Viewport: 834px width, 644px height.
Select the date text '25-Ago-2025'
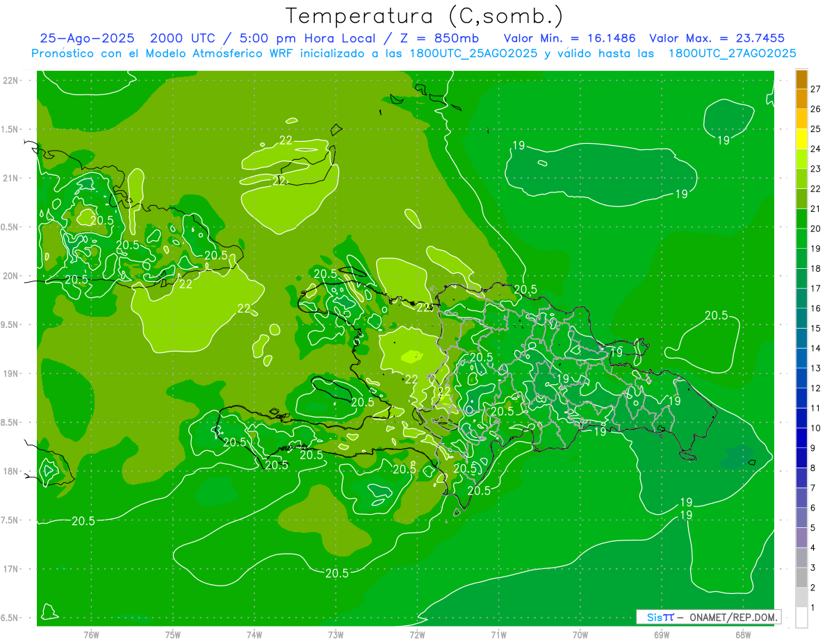(87, 39)
